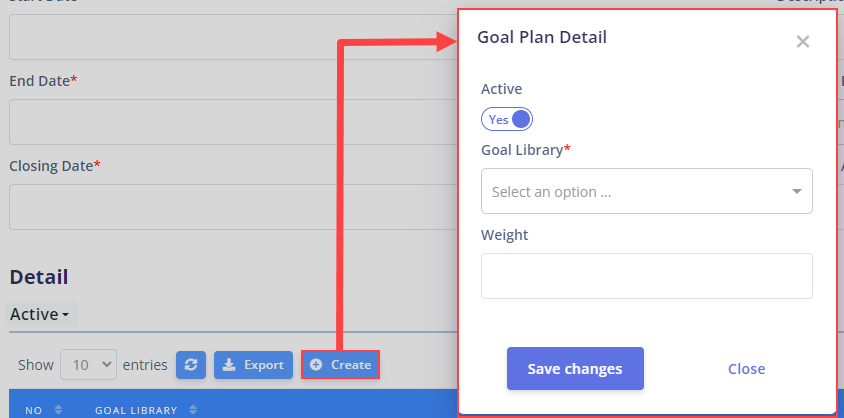The image size is (844, 418).
Task: Open the Show entries count selector
Action: pos(88,365)
